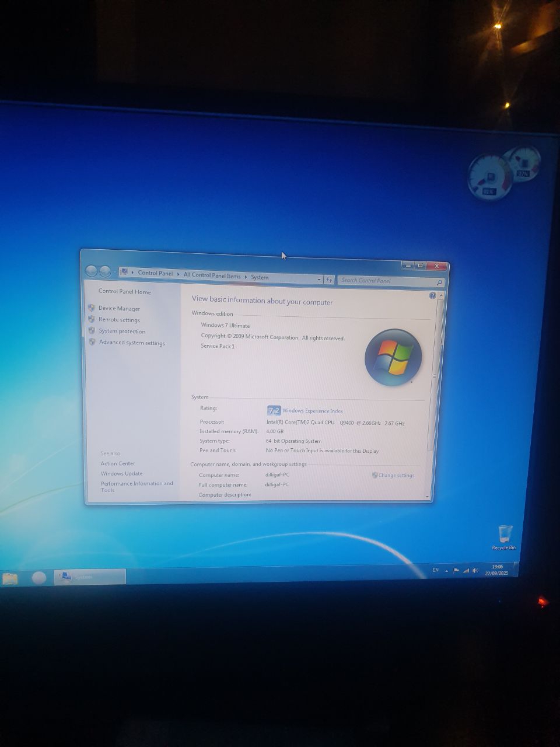This screenshot has height=747, width=560.
Task: Open Windows Update link
Action: coord(121,473)
